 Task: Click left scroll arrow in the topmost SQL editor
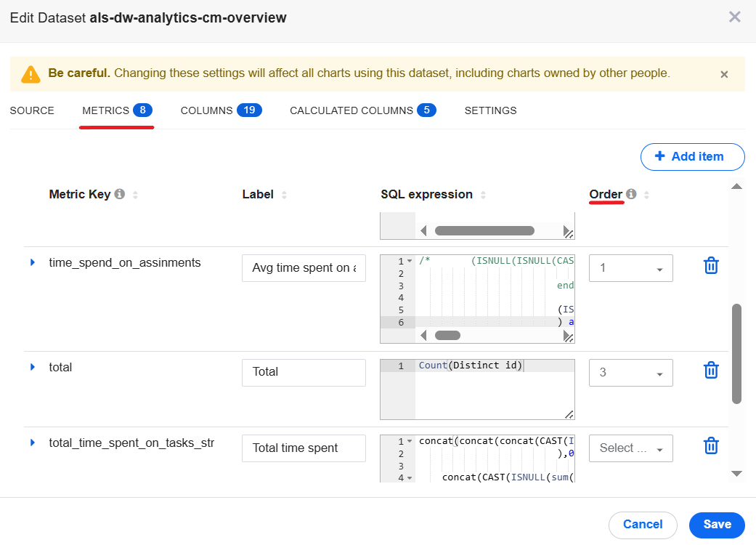coord(423,230)
